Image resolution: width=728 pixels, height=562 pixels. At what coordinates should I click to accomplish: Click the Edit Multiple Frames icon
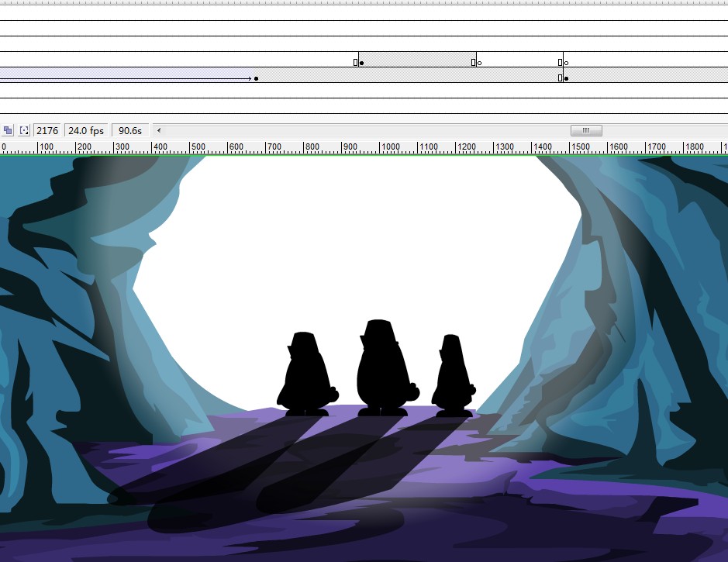[x=8, y=130]
